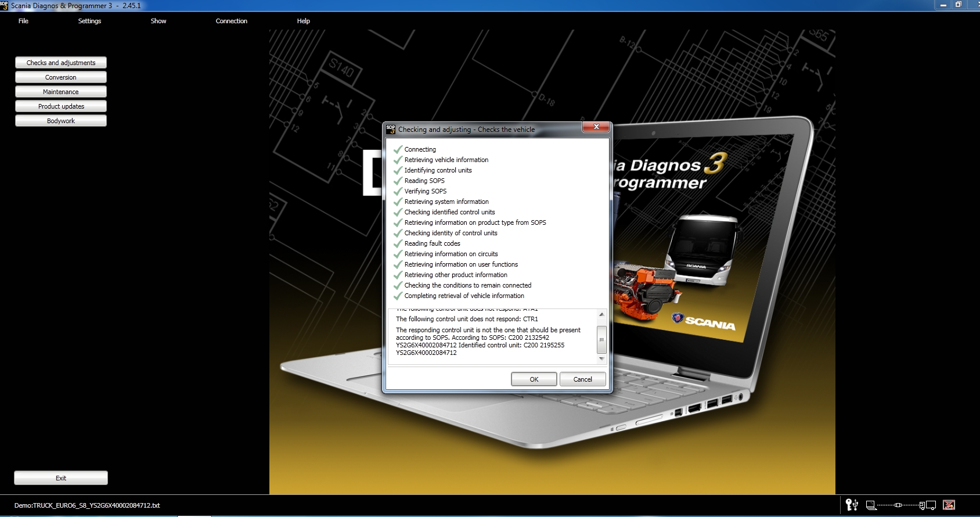This screenshot has height=517, width=980.
Task: Click the Exit button
Action: click(x=61, y=478)
